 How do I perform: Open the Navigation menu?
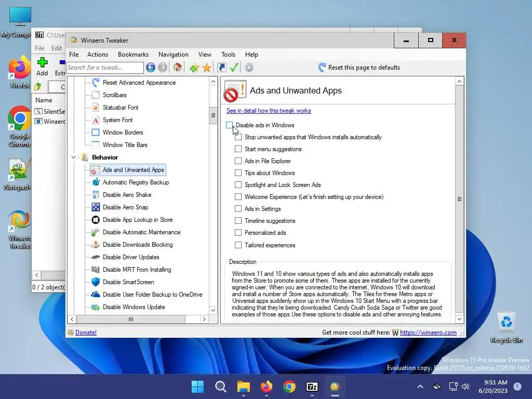click(174, 54)
